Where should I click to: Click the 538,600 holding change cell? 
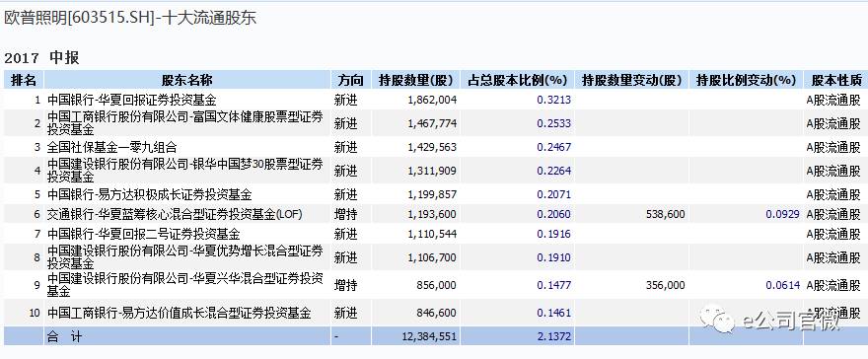[666, 214]
